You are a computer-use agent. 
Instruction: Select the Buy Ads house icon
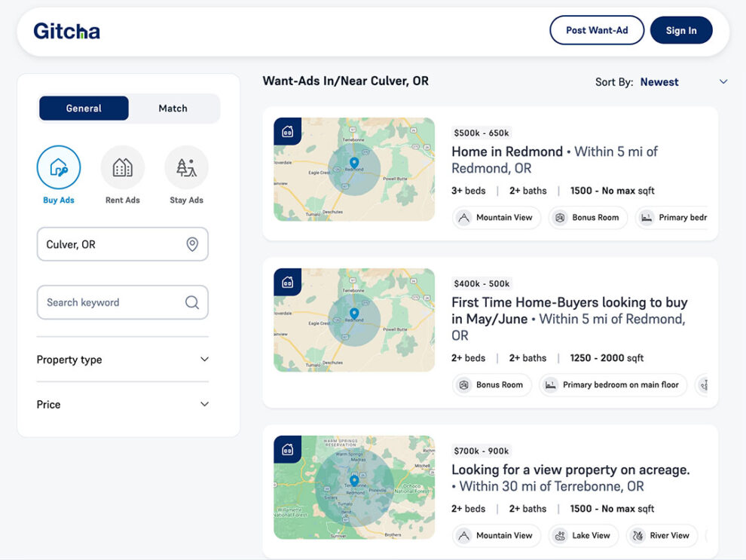pyautogui.click(x=59, y=167)
